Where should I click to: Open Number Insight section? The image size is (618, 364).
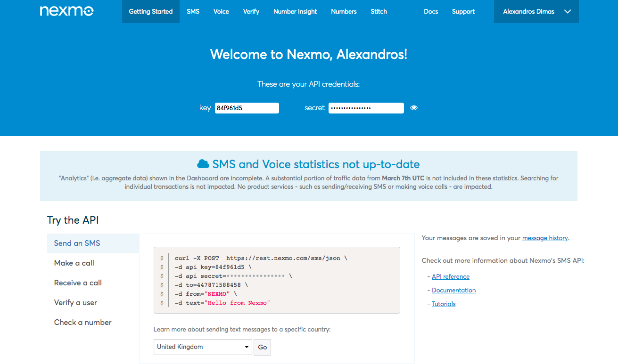[295, 11]
